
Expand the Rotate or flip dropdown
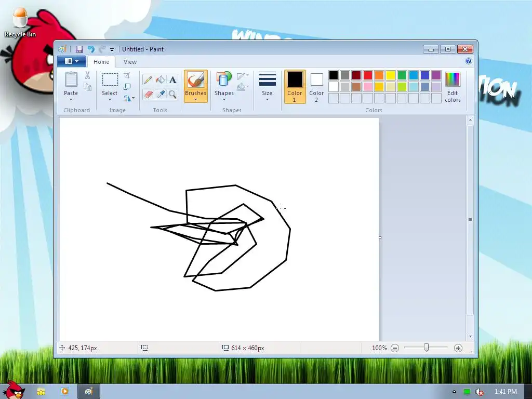click(129, 98)
